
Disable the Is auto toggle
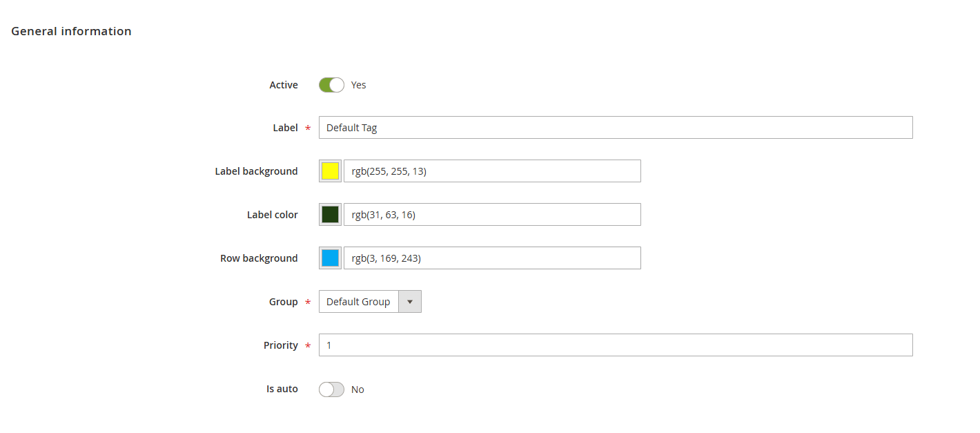coord(331,389)
